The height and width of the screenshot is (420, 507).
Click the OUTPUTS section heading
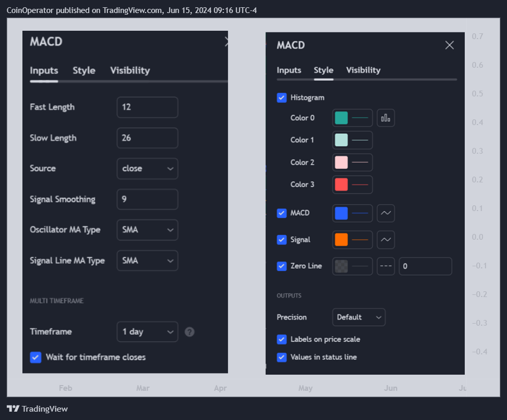289,295
